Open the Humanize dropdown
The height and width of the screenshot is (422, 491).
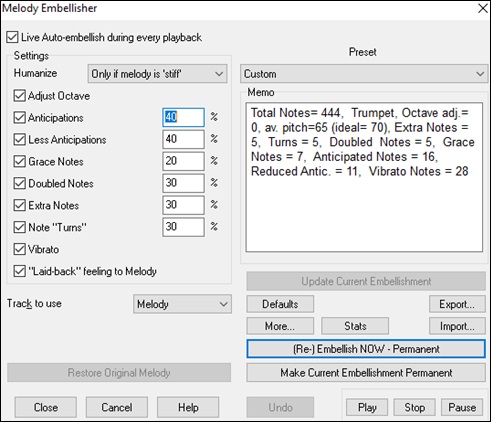pyautogui.click(x=157, y=74)
